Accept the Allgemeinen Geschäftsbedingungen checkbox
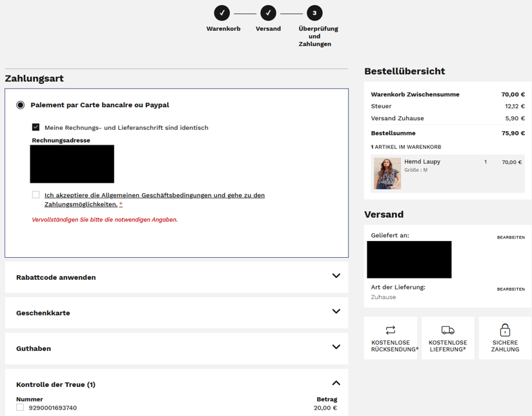 click(36, 195)
